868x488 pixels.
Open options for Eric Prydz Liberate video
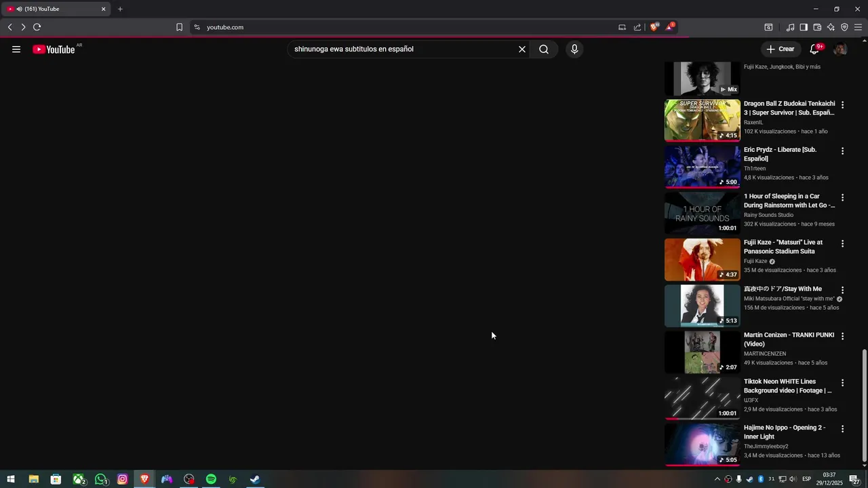tap(843, 151)
